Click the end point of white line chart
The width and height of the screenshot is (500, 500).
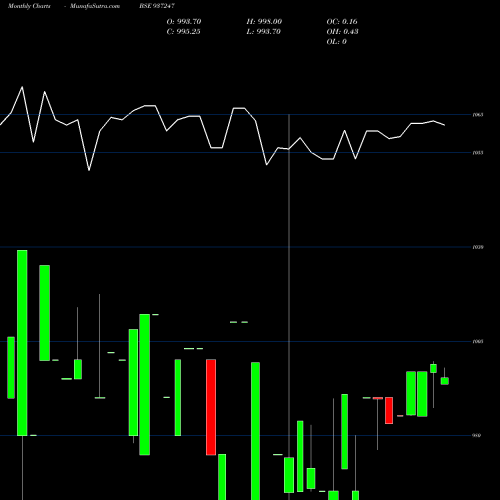tap(445, 125)
